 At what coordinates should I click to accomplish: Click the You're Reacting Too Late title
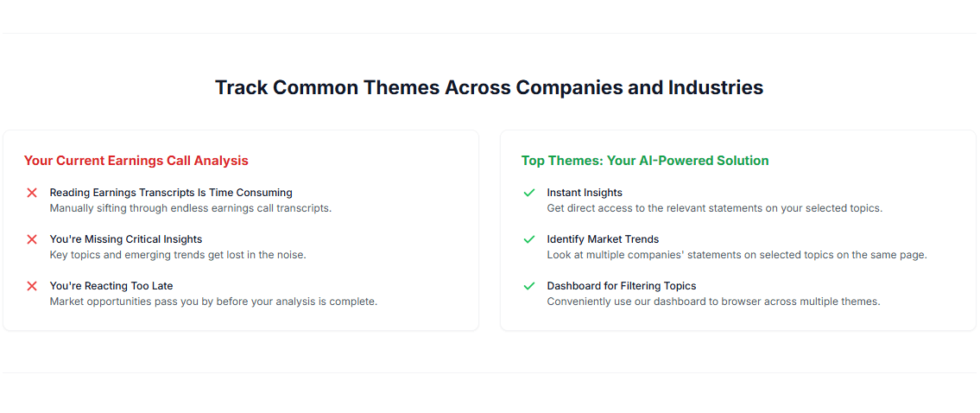pos(111,286)
